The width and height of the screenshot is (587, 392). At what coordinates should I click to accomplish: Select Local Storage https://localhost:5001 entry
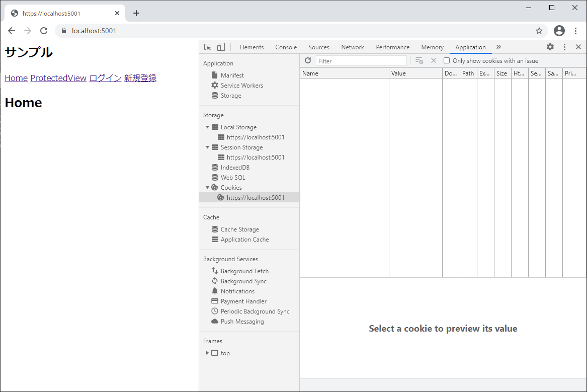click(x=251, y=137)
